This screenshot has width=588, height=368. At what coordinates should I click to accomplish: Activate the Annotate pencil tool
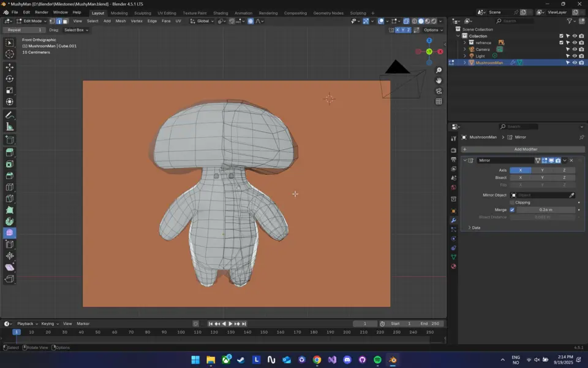coord(10,115)
